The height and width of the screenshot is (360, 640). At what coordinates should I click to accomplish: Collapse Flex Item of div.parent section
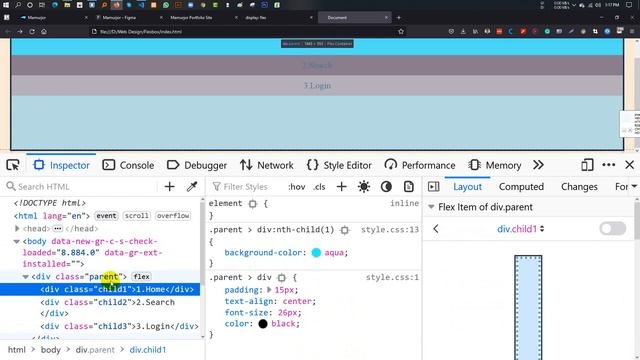coord(431,207)
